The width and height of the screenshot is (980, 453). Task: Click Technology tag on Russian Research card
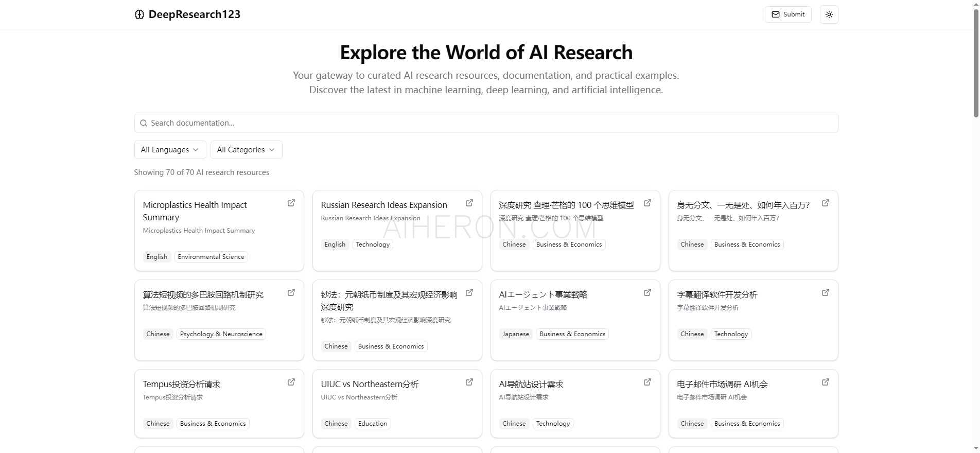pyautogui.click(x=373, y=245)
